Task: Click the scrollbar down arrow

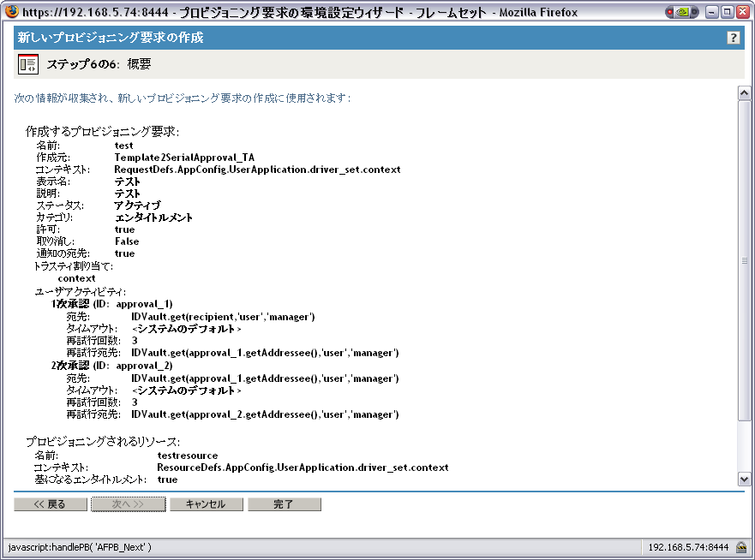Action: click(744, 480)
